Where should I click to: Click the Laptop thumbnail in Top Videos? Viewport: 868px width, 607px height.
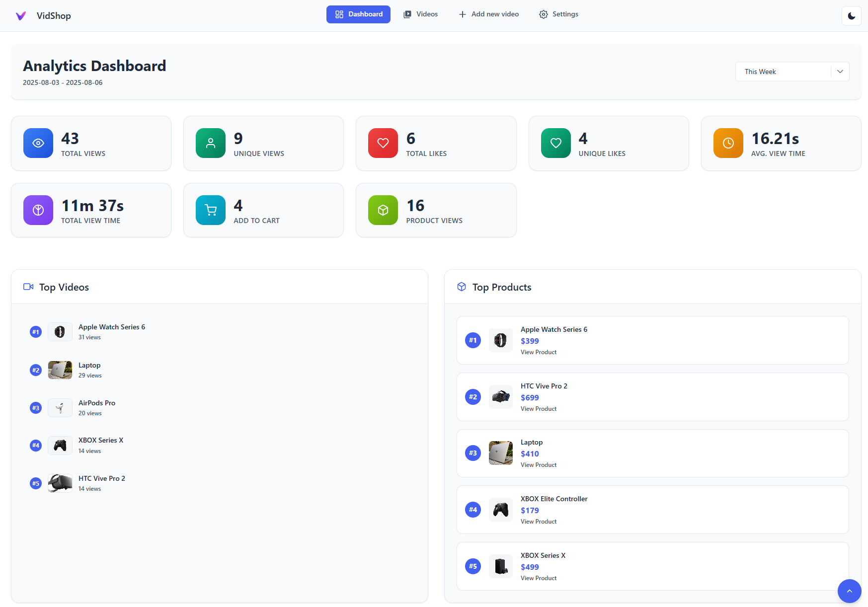(x=60, y=370)
